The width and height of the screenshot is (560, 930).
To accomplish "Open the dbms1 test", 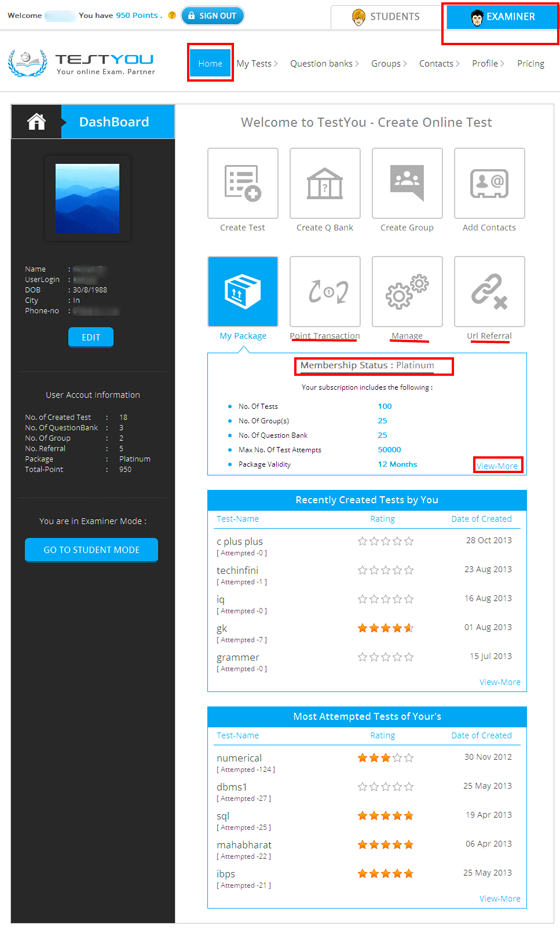I will [232, 786].
